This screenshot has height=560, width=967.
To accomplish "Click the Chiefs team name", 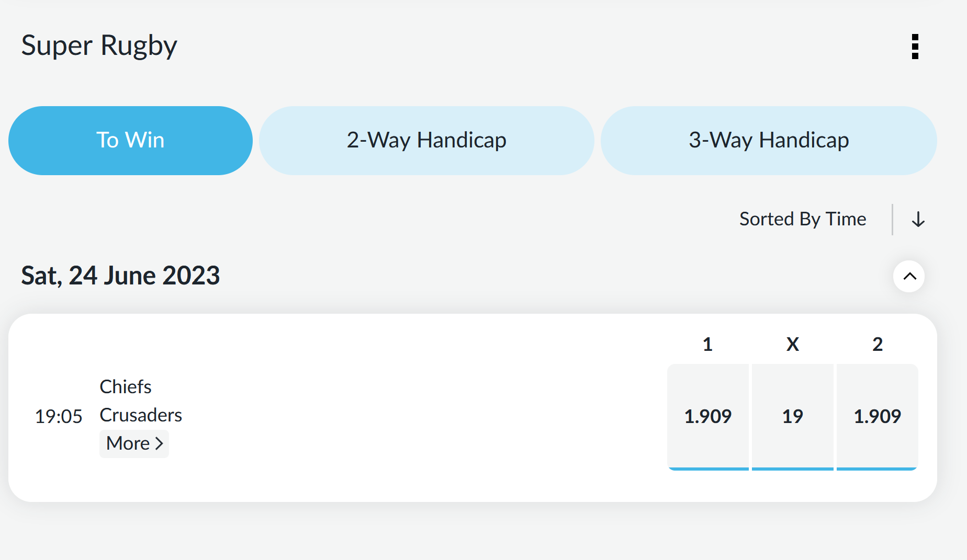I will coord(126,387).
